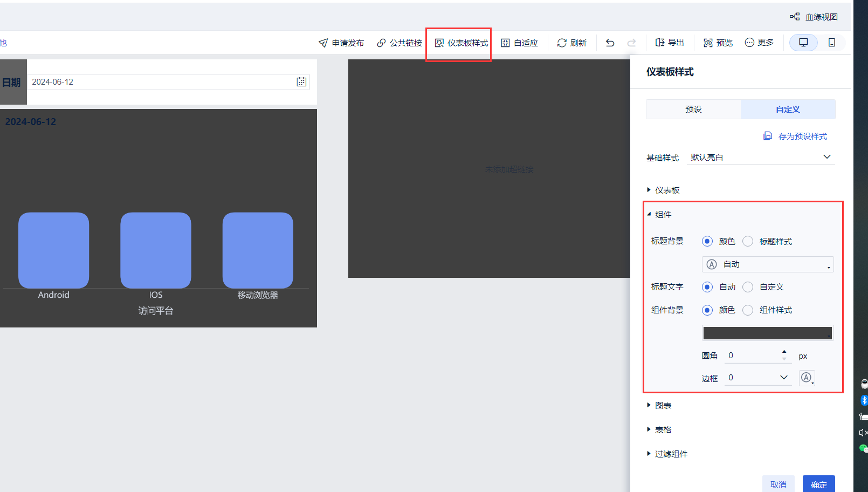This screenshot has width=868, height=492.
Task: Click 预览 preview
Action: pos(718,43)
